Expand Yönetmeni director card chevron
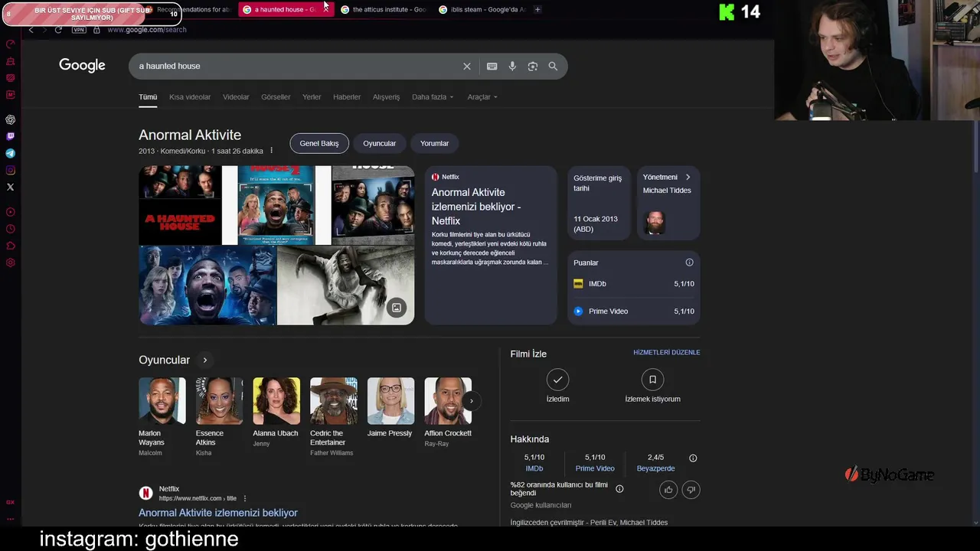Viewport: 980px width, 551px height. [688, 177]
